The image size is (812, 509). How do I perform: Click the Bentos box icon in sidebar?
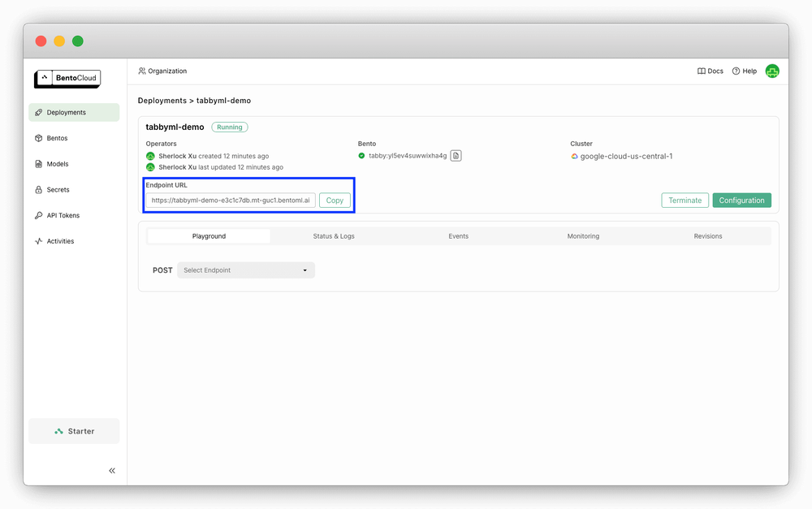pyautogui.click(x=38, y=138)
